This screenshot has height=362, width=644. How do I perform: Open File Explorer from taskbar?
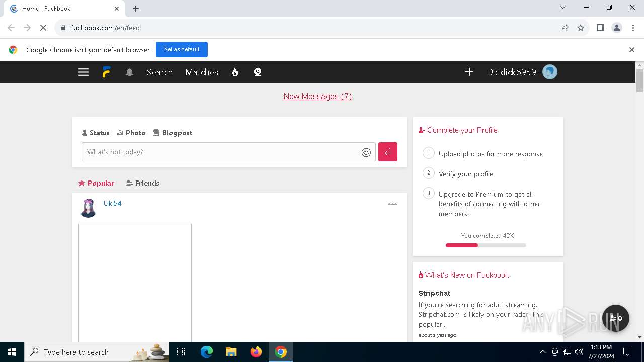(231, 352)
